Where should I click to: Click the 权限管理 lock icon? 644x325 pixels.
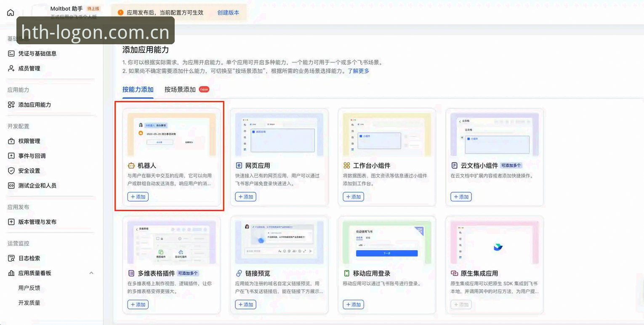[x=11, y=141]
